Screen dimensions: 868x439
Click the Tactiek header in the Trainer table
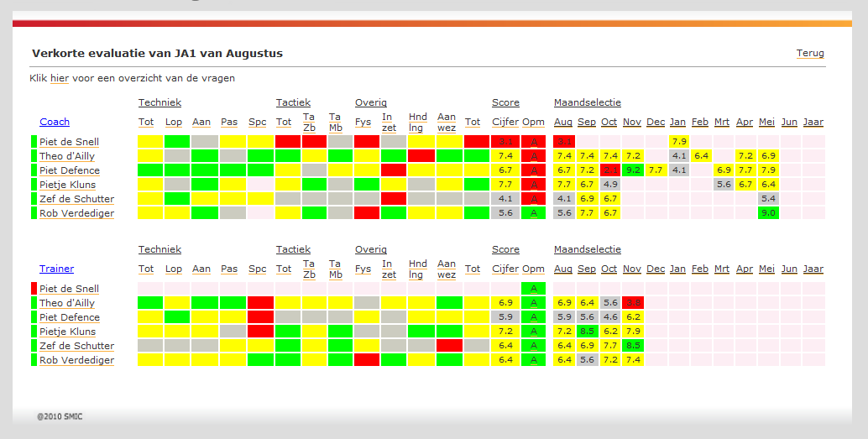click(293, 249)
